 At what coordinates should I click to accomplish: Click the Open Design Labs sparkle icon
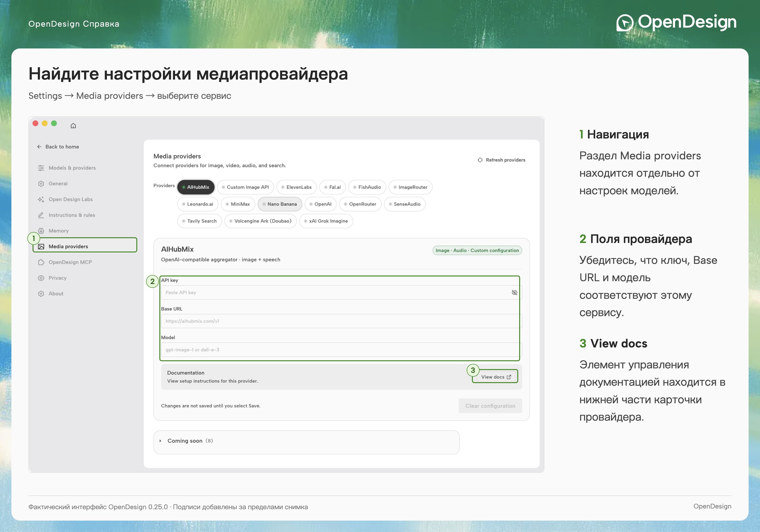[41, 199]
